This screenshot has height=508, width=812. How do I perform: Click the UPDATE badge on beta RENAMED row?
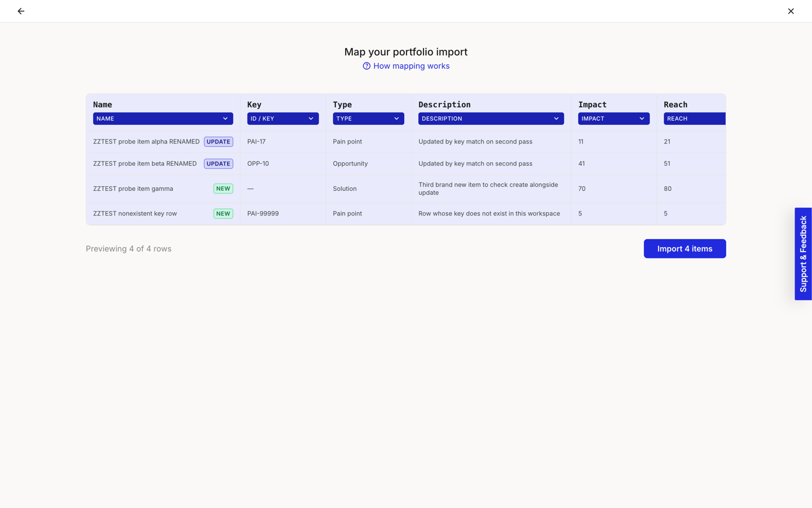[x=218, y=164]
